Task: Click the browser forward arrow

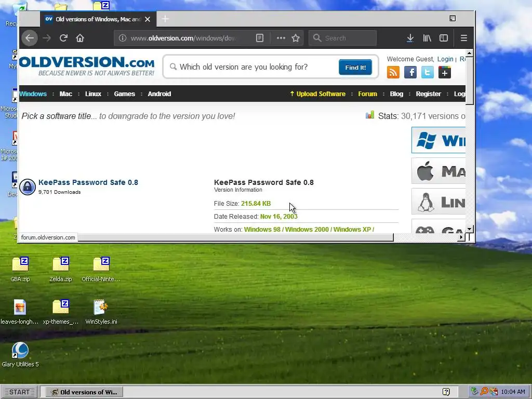Action: pyautogui.click(x=47, y=38)
